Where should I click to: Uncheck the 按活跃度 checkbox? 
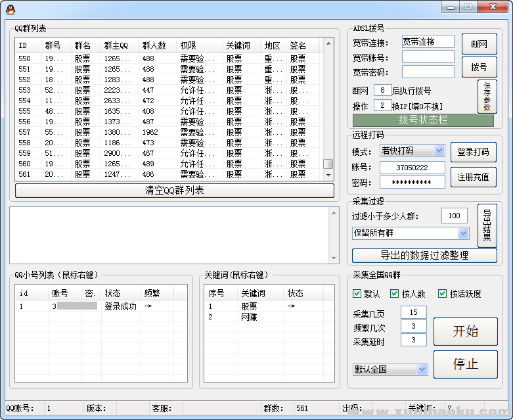tap(443, 294)
